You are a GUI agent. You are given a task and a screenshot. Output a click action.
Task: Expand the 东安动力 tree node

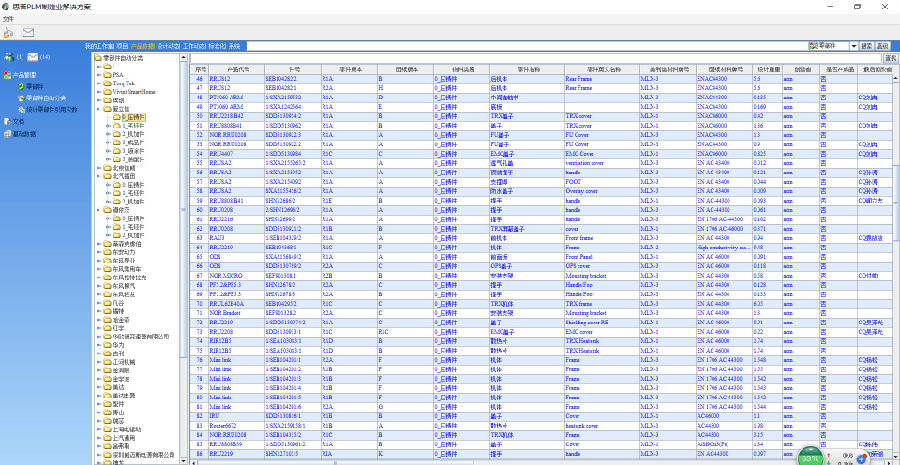99,252
